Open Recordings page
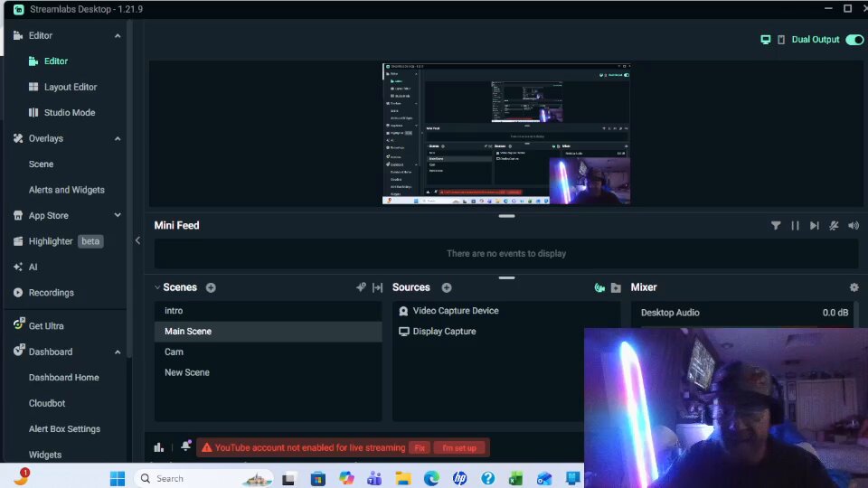The height and width of the screenshot is (488, 868). click(51, 293)
